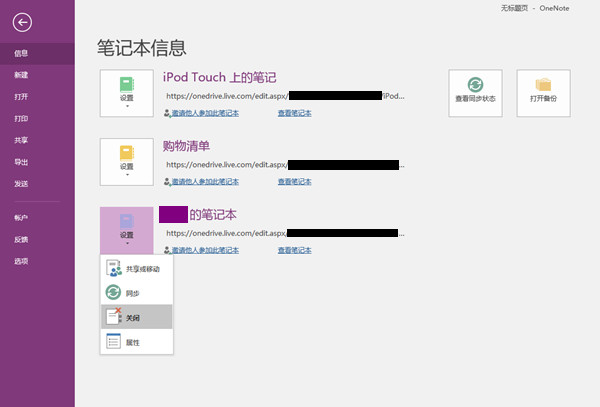Choose 共享或移动 from settings menu
Screen dimensions: 600x407
coord(137,269)
